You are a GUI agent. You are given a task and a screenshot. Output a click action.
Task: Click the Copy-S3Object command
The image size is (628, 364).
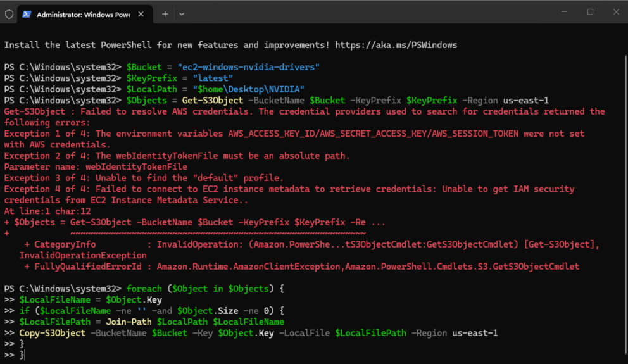(52, 333)
